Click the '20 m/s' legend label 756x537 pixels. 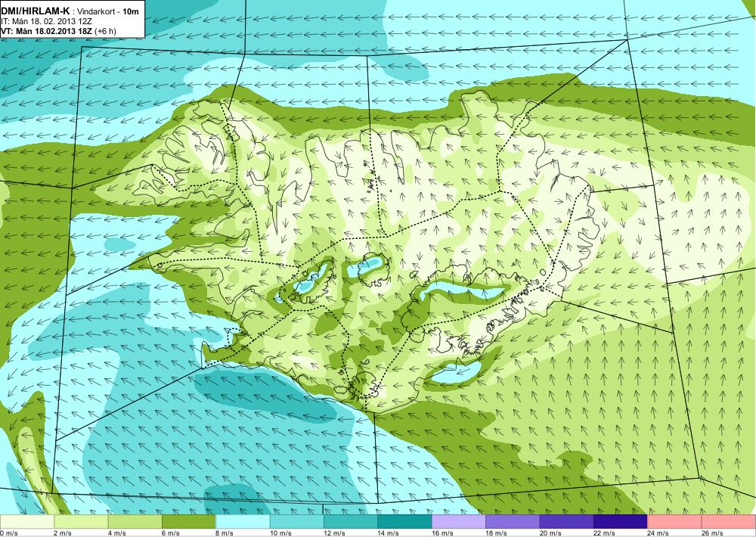(550, 533)
